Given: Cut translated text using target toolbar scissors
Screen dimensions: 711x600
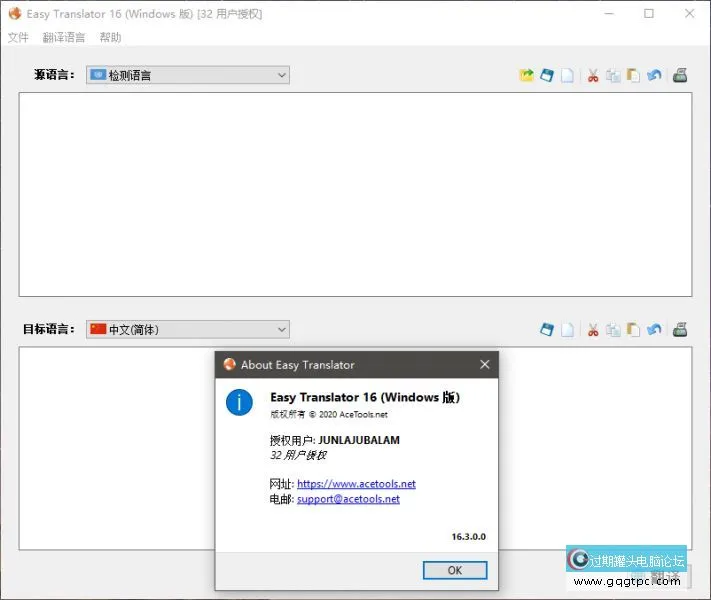Looking at the screenshot, I should pyautogui.click(x=593, y=329).
